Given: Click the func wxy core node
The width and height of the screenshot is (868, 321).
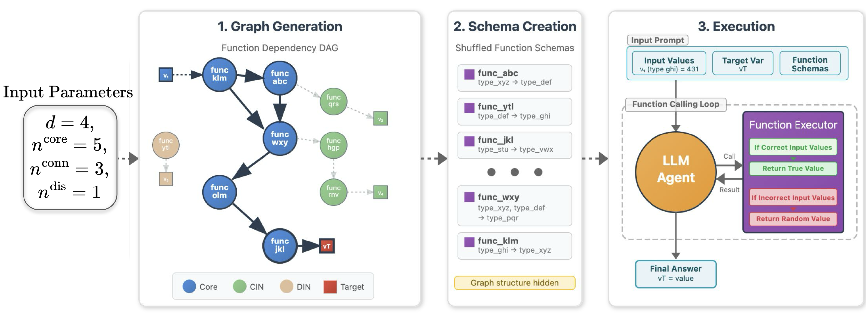Looking at the screenshot, I should 280,138.
